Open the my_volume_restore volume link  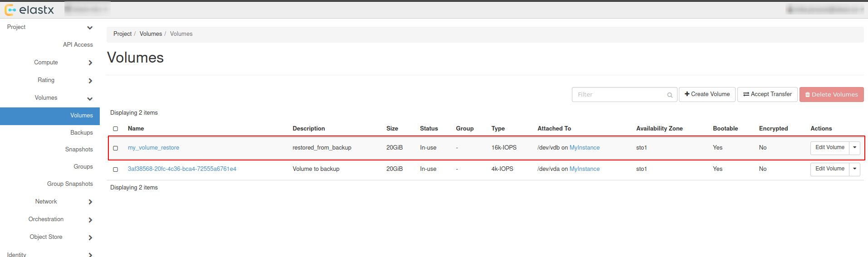(x=153, y=148)
